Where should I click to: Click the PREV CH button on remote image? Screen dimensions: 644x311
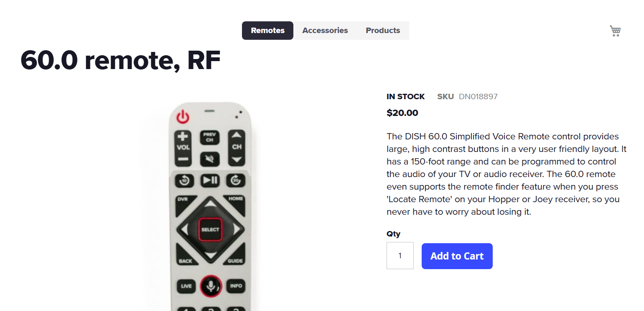pyautogui.click(x=209, y=137)
